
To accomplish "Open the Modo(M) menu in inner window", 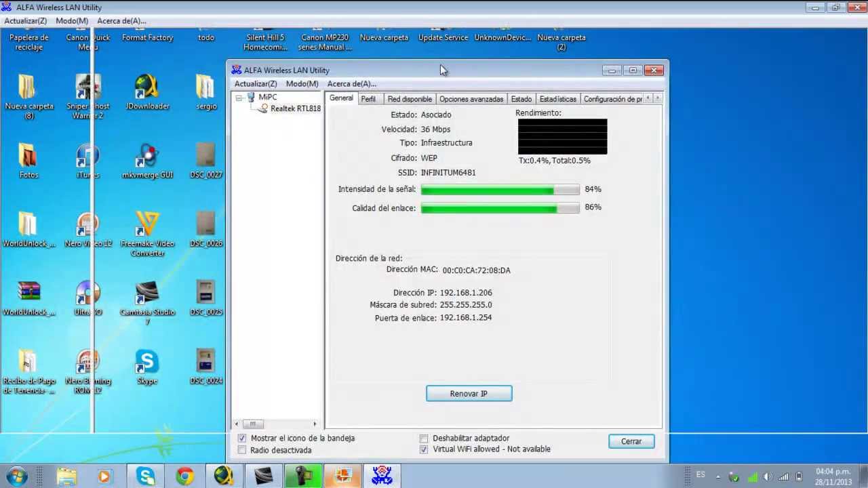I will coord(302,84).
